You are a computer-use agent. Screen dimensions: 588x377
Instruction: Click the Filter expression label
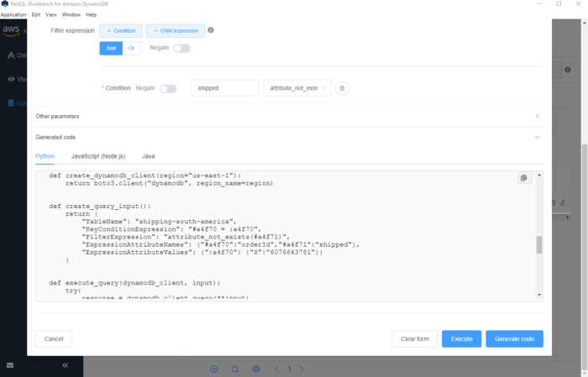click(x=73, y=31)
